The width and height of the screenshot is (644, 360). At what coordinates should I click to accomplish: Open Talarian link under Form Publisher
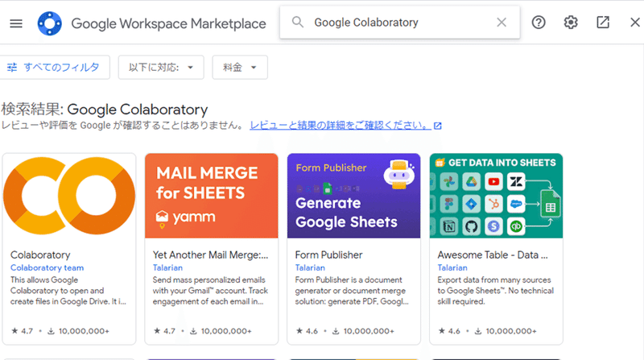click(310, 267)
